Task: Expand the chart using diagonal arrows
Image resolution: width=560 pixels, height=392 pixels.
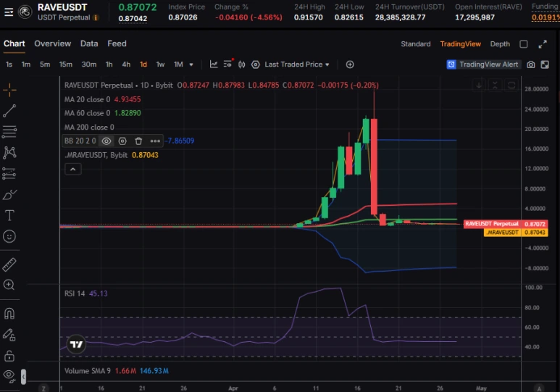Action: [x=543, y=44]
